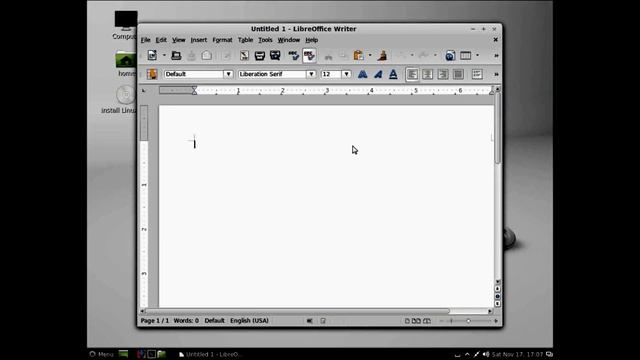
Task: Click Words: 0 in status bar
Action: pos(186,320)
